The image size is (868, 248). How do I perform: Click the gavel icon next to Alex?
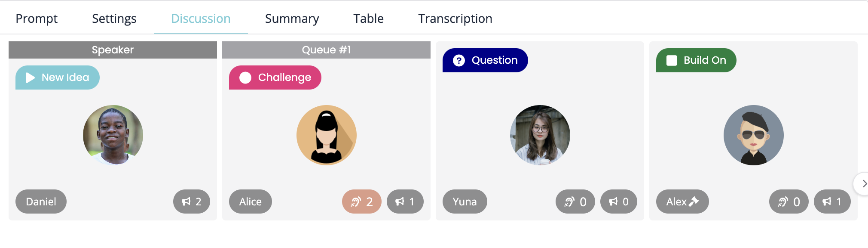point(694,201)
